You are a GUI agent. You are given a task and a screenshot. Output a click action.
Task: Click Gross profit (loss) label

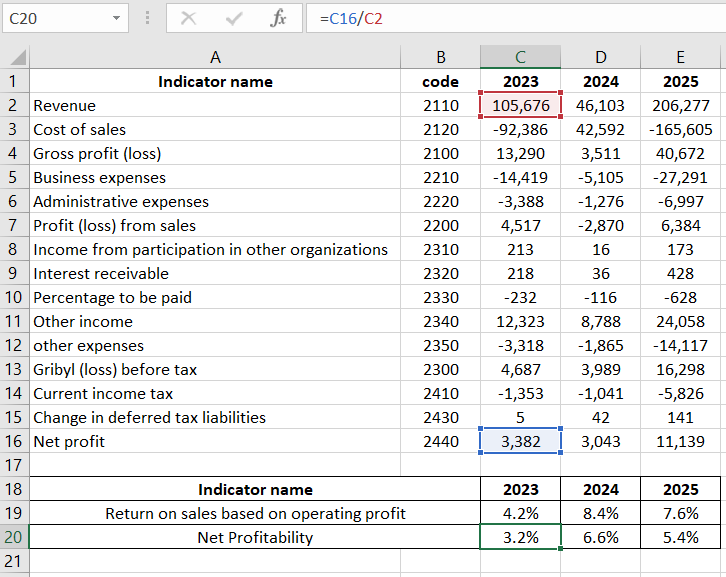[215, 153]
